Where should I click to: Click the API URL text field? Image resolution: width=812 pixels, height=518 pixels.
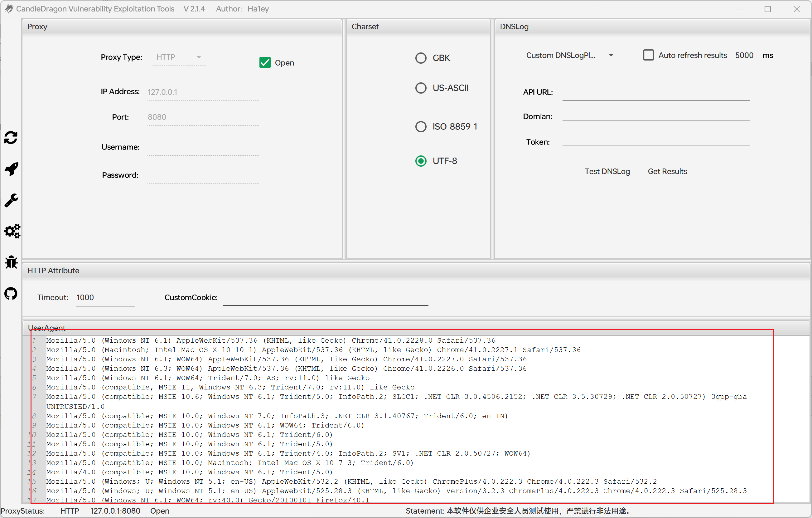[655, 93]
